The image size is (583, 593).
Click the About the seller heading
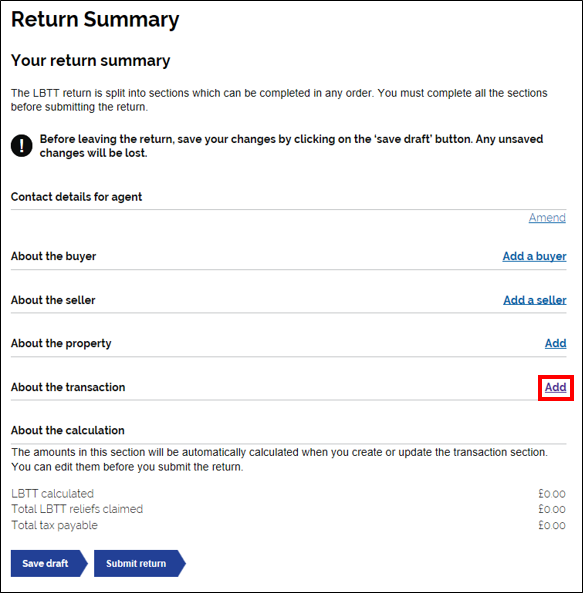click(53, 300)
